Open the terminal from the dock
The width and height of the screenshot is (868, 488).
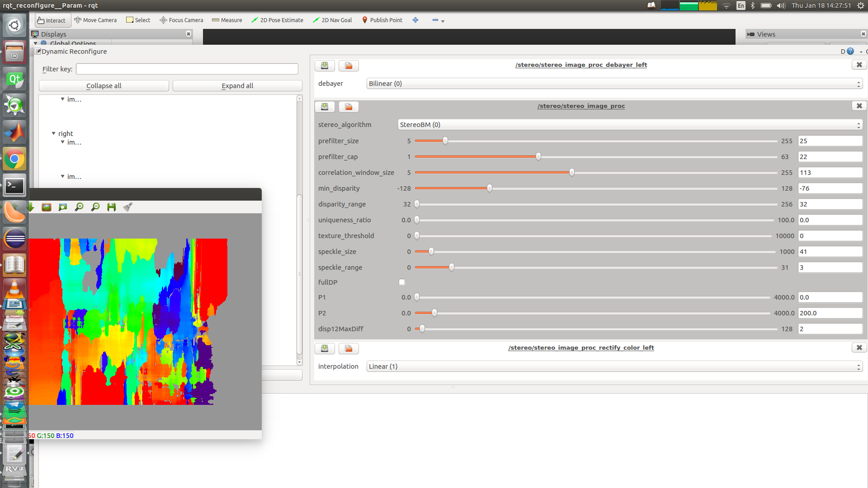point(14,186)
